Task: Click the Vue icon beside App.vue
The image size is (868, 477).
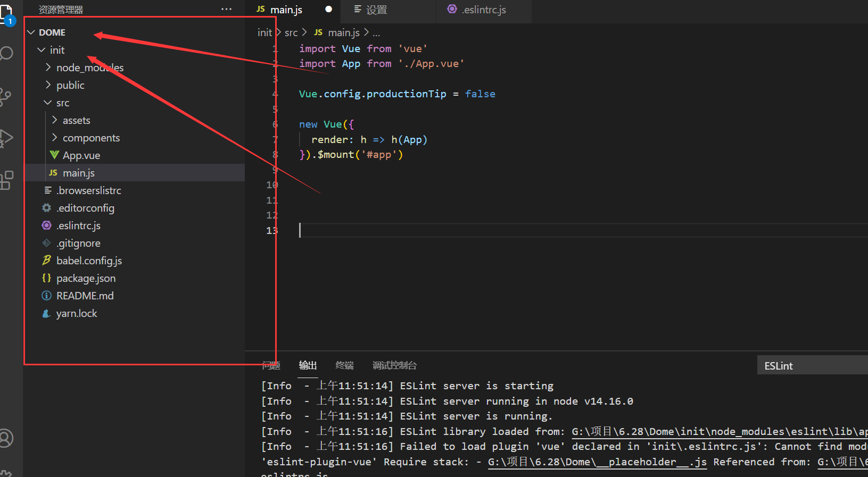Action: 54,155
